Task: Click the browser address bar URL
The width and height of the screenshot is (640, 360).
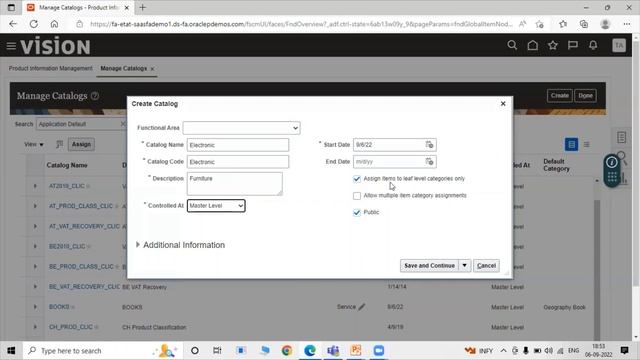Action: coord(301,24)
